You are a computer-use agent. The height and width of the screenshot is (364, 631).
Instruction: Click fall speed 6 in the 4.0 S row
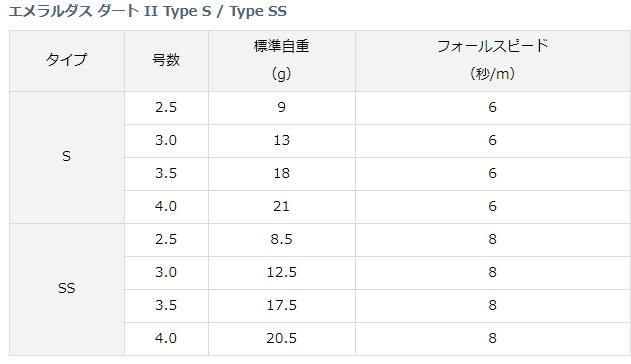(x=493, y=207)
